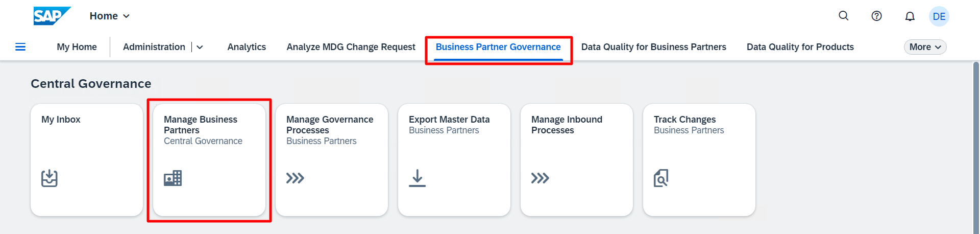This screenshot has width=980, height=234.
Task: Click download icon on Export Master Data tile
Action: coord(417,178)
